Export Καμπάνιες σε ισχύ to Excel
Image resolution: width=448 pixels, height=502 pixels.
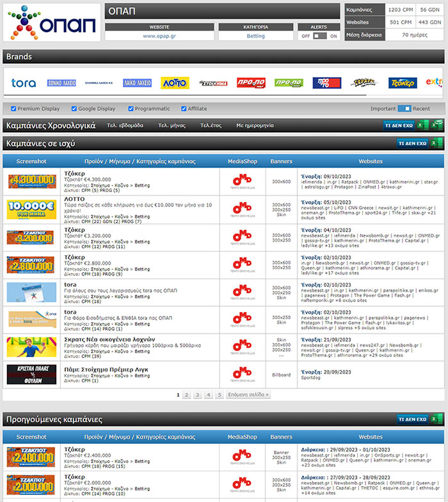coord(435,143)
